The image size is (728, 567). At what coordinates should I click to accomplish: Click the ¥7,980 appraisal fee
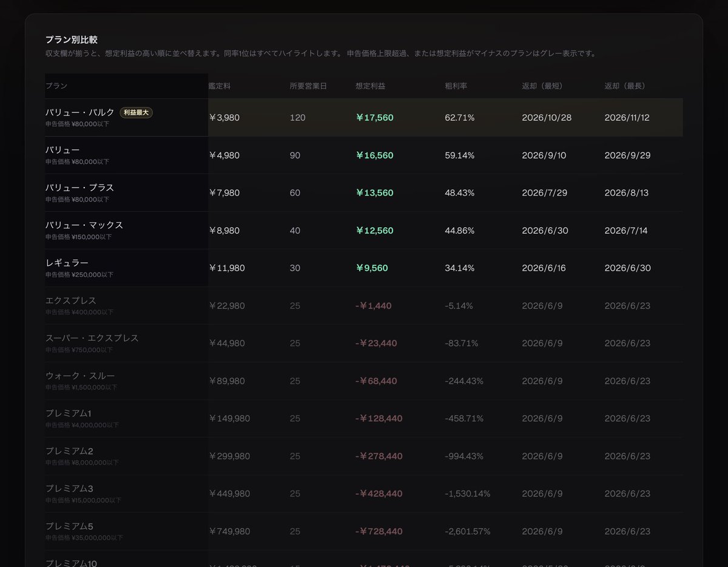coord(224,193)
